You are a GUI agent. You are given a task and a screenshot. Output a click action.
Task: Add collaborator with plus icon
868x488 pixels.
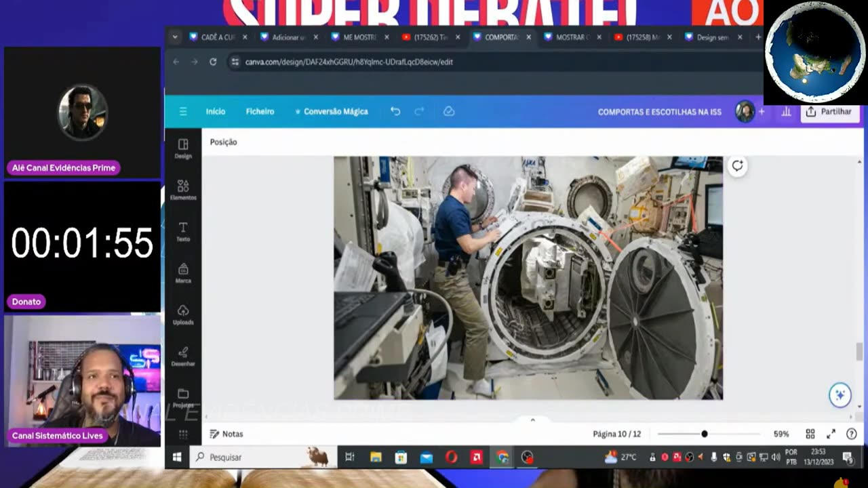tap(761, 111)
